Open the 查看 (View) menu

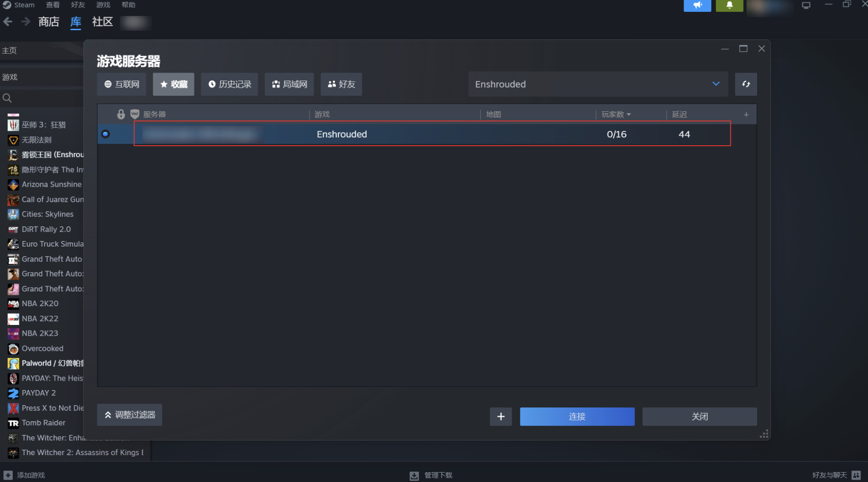coord(52,5)
